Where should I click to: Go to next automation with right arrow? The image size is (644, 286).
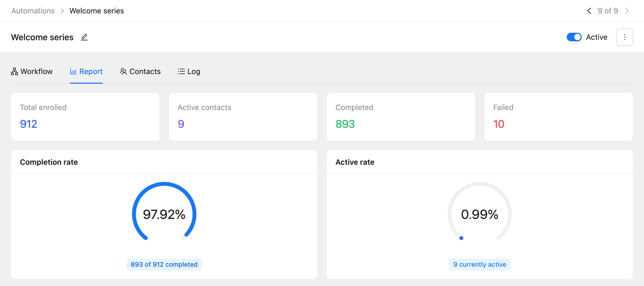627,11
